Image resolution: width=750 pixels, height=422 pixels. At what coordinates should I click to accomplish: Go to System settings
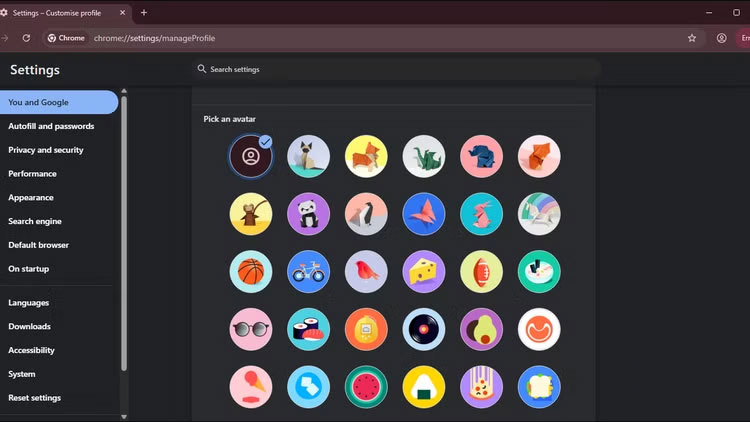(x=22, y=374)
